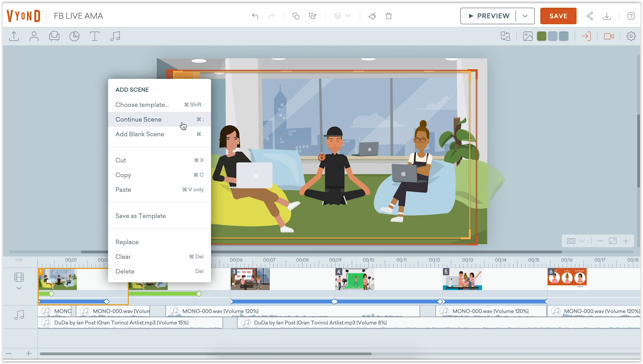Open the Props library chair icon

54,36
